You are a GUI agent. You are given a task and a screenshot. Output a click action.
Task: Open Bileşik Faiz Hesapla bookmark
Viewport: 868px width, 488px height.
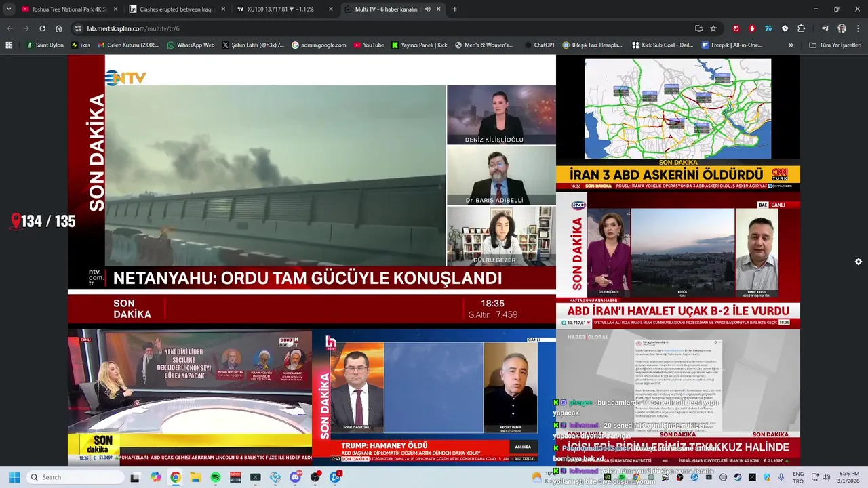592,45
